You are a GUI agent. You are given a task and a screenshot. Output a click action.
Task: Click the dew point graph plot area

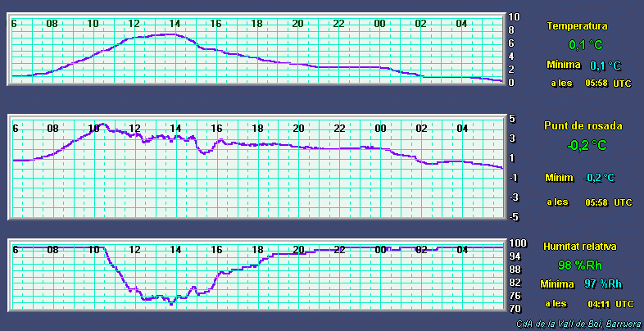(257, 169)
